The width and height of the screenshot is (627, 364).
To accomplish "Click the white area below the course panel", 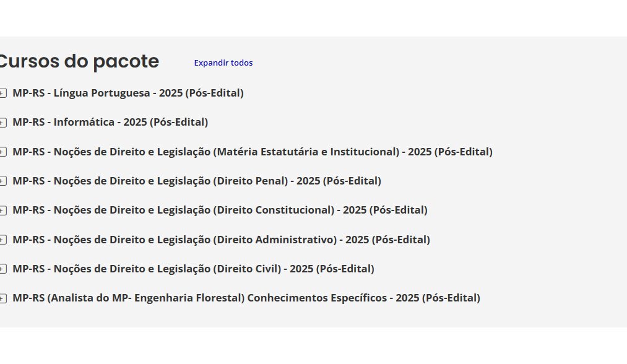I will tap(309, 345).
